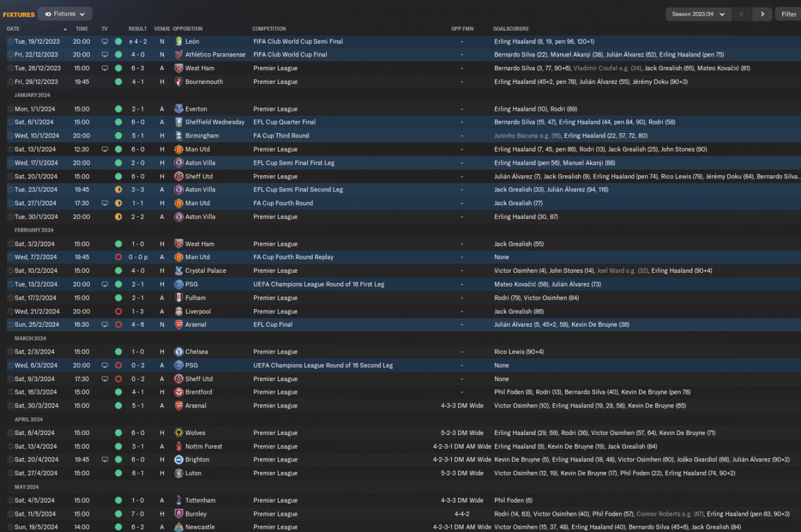
Task: Click the eye icon in the Fixtures view button
Action: tap(48, 14)
